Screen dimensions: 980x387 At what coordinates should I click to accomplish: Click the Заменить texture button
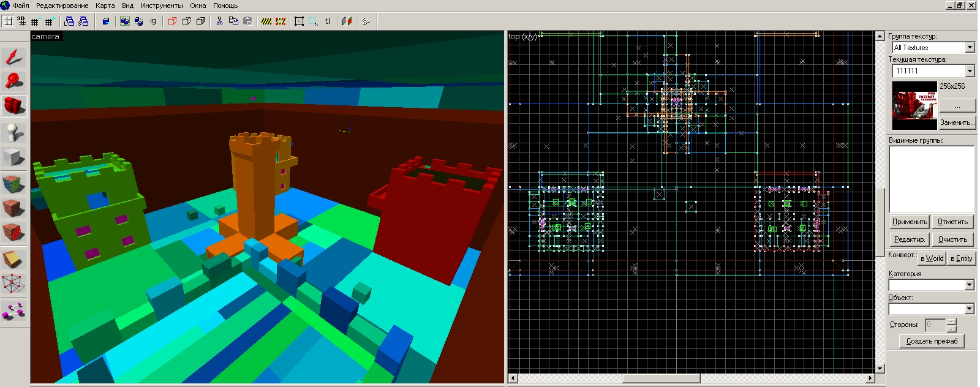coord(957,122)
